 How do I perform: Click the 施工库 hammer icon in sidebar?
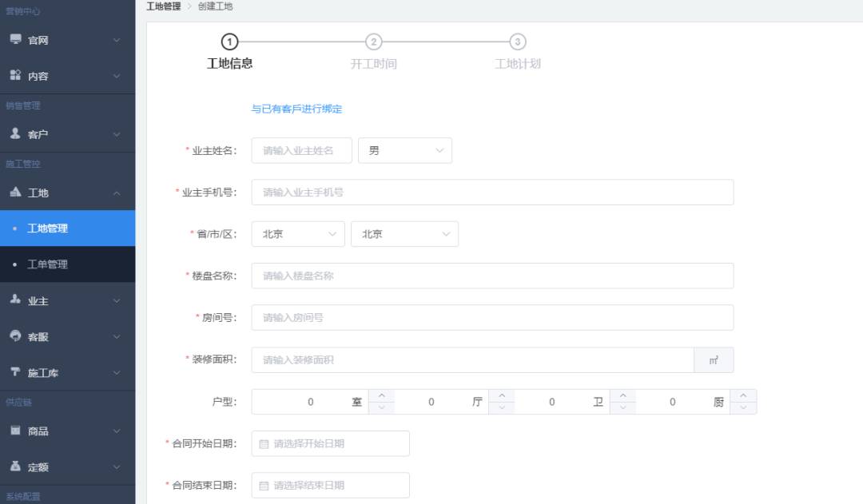coord(15,372)
